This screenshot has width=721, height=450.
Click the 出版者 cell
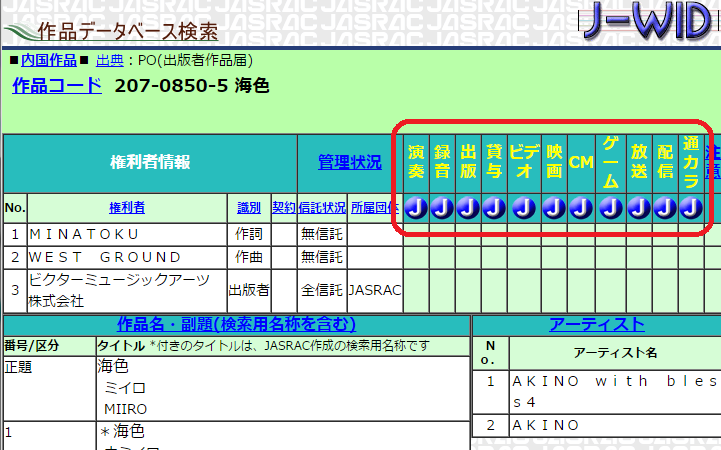pyautogui.click(x=249, y=290)
